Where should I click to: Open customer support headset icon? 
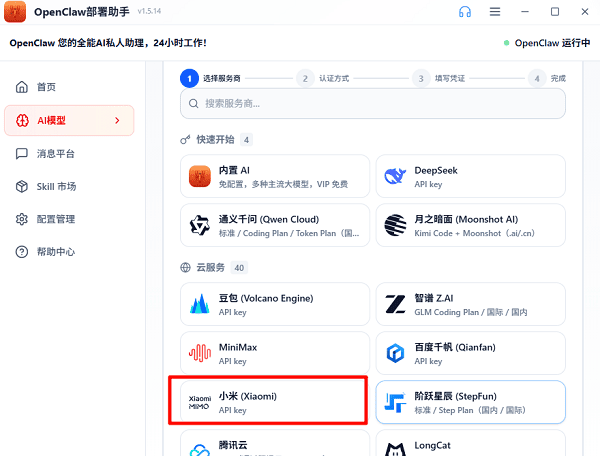coord(465,11)
